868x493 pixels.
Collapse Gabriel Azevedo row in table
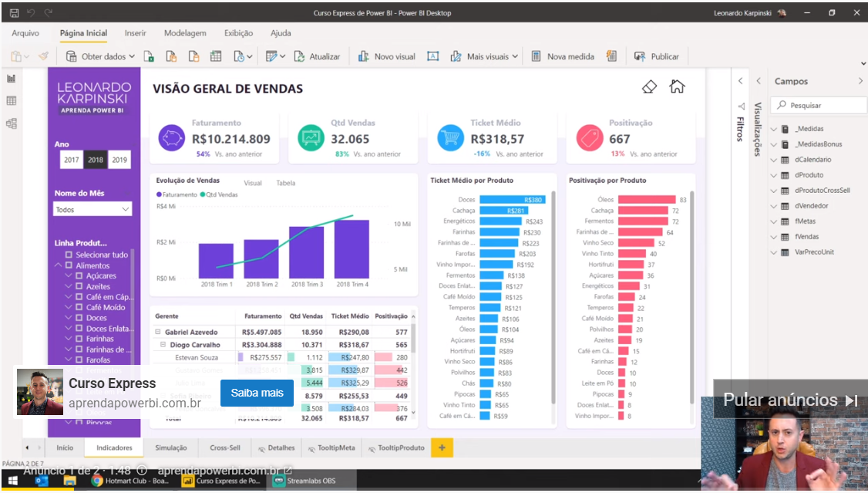click(158, 332)
